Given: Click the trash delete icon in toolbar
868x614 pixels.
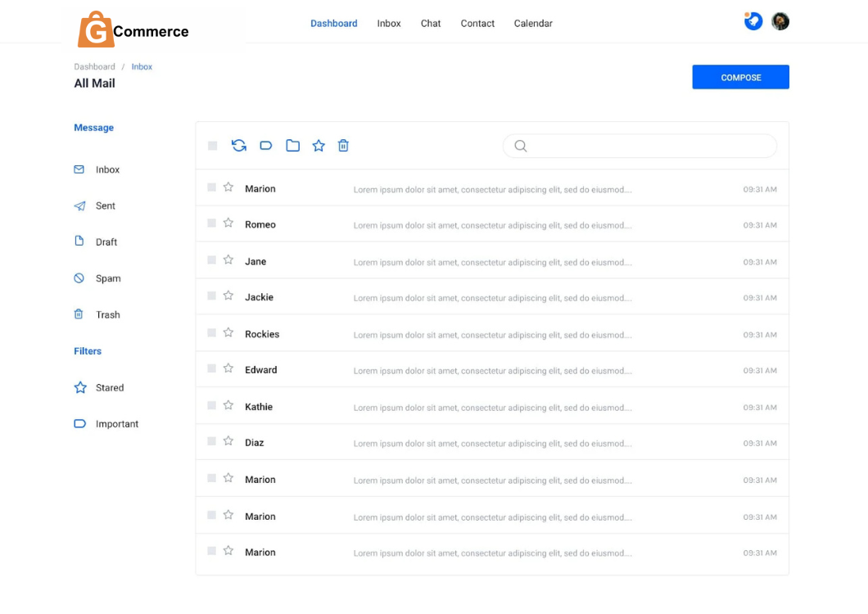Looking at the screenshot, I should (344, 146).
